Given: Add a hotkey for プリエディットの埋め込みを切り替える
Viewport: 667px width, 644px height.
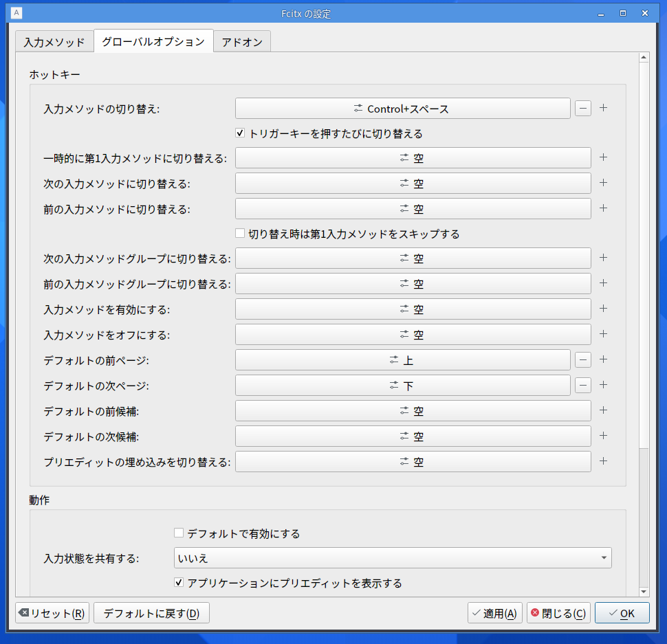Looking at the screenshot, I should click(x=603, y=462).
